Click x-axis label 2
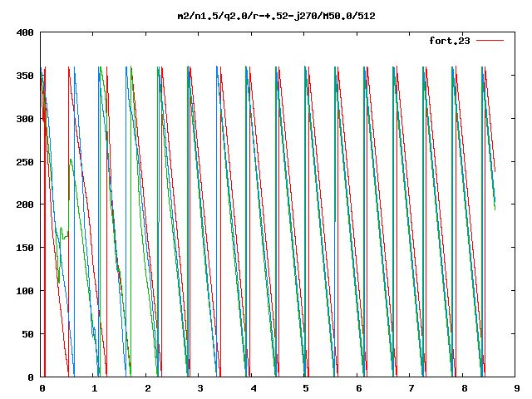This screenshot has width=532, height=399. [x=148, y=388]
